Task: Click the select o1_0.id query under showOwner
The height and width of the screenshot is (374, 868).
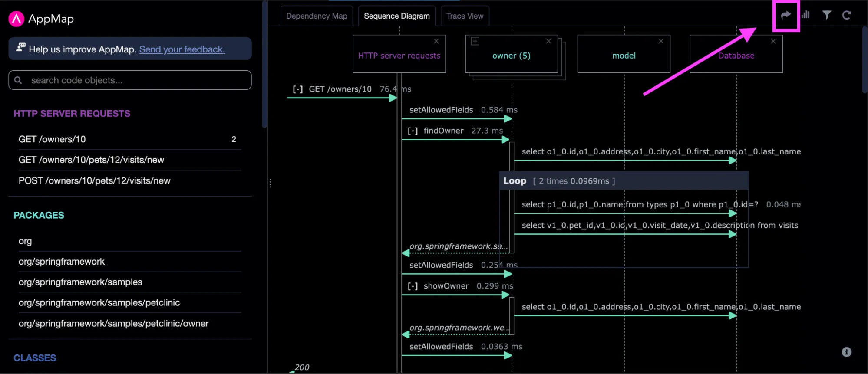Action: pyautogui.click(x=661, y=307)
